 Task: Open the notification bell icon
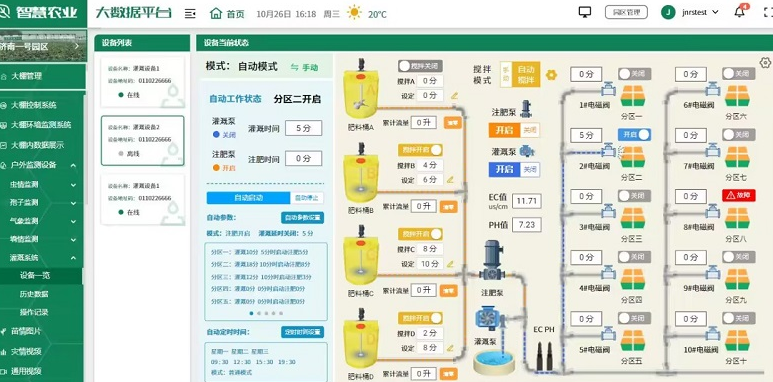[739, 12]
